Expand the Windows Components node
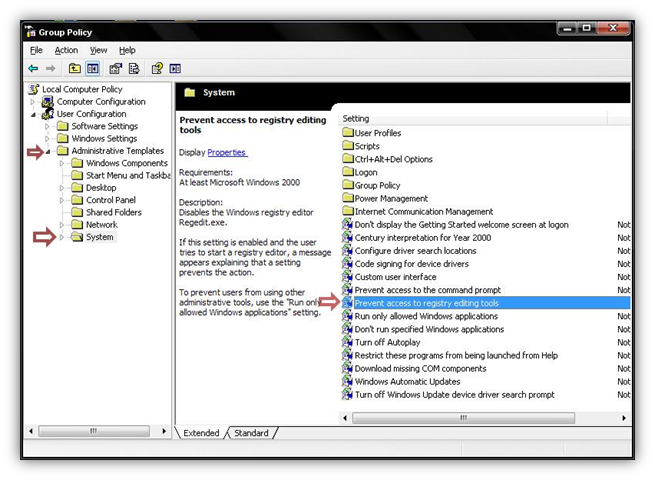Screen dimensions: 655x480 62,163
